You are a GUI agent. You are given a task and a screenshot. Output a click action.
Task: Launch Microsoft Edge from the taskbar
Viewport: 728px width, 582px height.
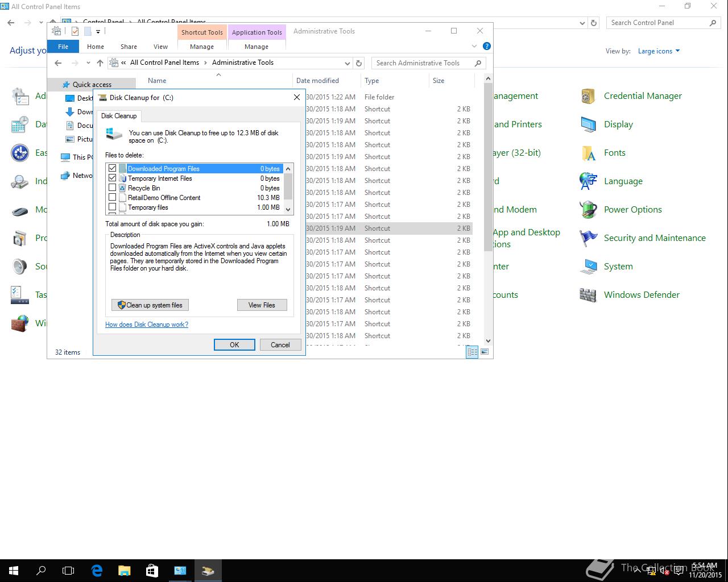coord(97,570)
